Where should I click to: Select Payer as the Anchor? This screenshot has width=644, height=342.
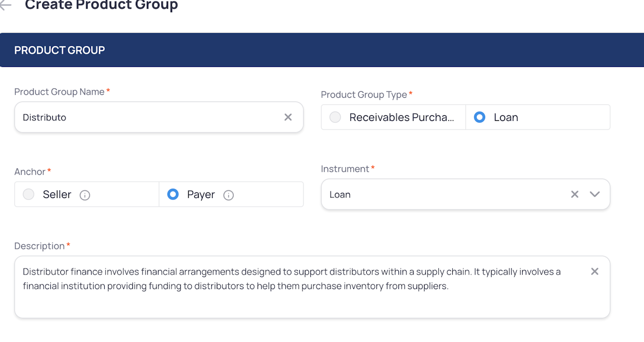(173, 194)
